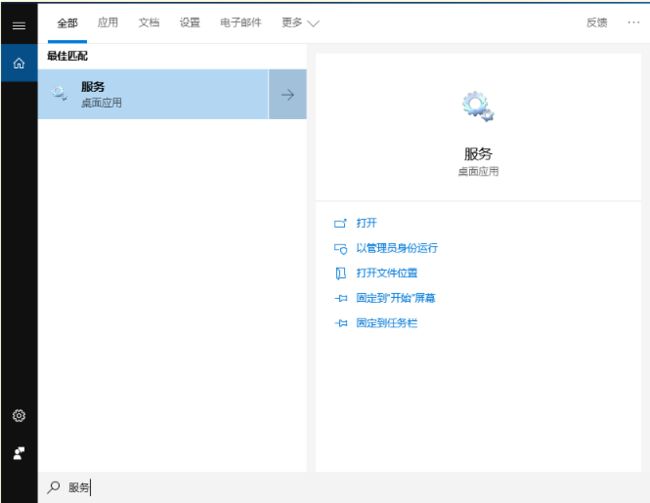
Task: Click the large 服务 gears icon in preview
Action: [478, 107]
